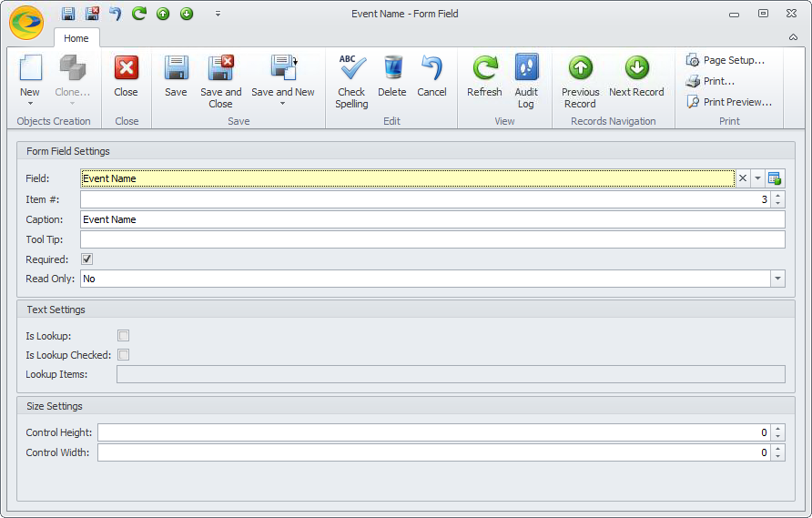Screen dimensions: 812x518
Task: Click the Refresh ribbon icon
Action: click(x=484, y=68)
